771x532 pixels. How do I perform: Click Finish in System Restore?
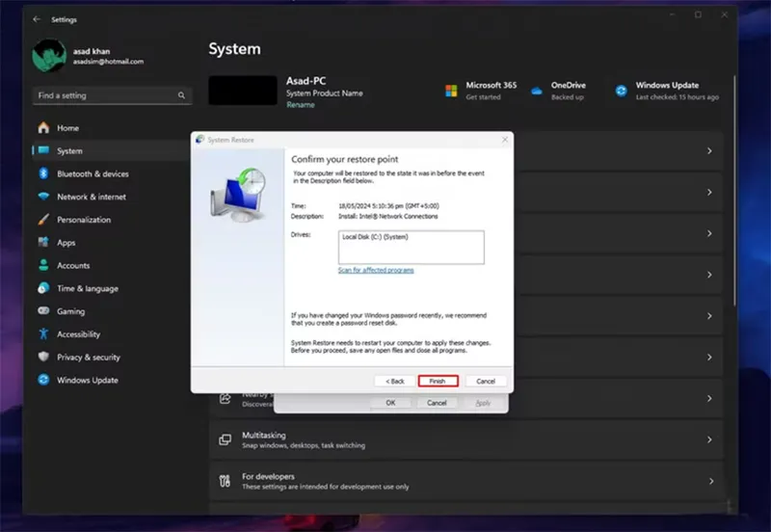438,381
